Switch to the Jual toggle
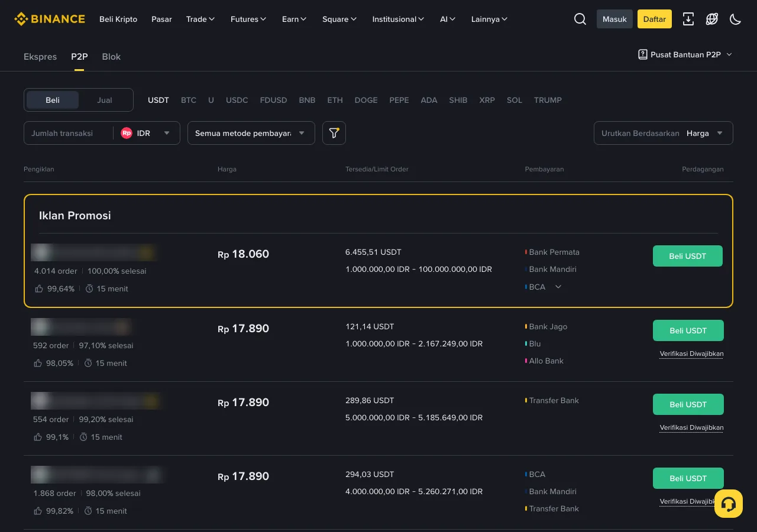This screenshot has height=532, width=757. [105, 100]
